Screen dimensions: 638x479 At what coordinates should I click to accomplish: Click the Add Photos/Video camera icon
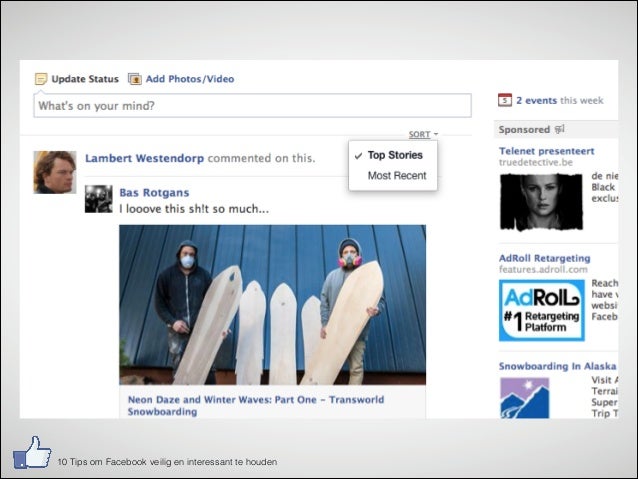click(x=135, y=79)
